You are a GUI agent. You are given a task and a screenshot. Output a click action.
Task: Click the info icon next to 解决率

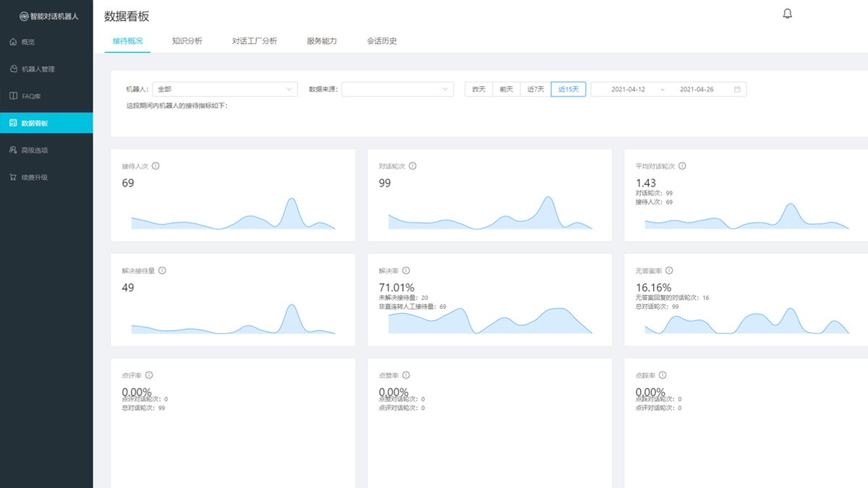pos(406,270)
